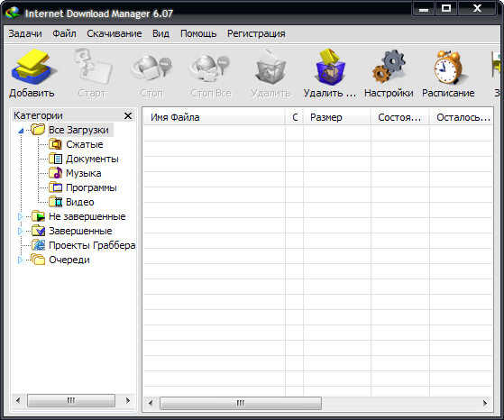Viewport: 504px width, 420px height.
Task: Click categories panel scrollbar thumb
Action: tap(71, 401)
